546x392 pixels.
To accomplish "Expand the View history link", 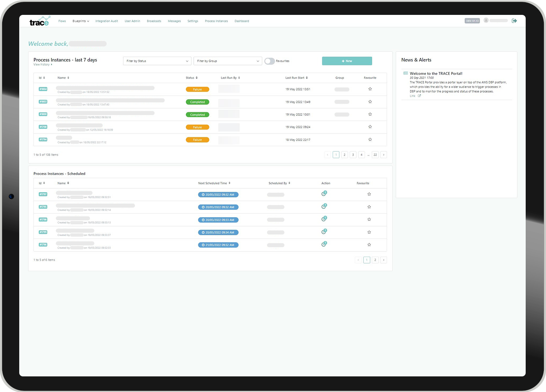I will pos(43,65).
